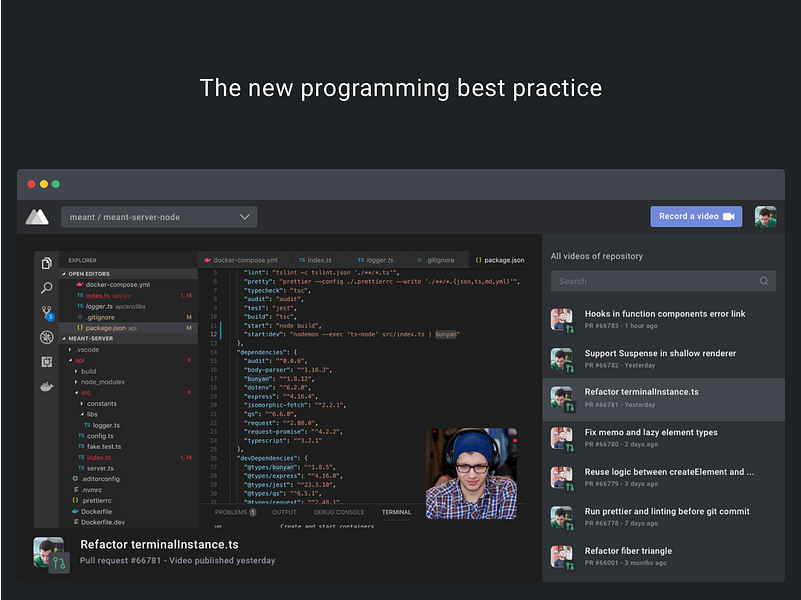Switch to index.ts editor tab
This screenshot has height=600, width=801.
319,260
